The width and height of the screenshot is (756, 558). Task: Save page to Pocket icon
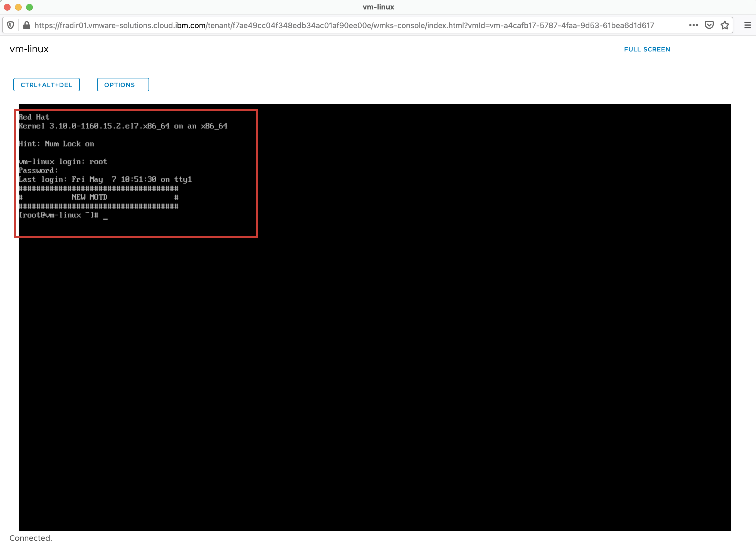tap(709, 25)
